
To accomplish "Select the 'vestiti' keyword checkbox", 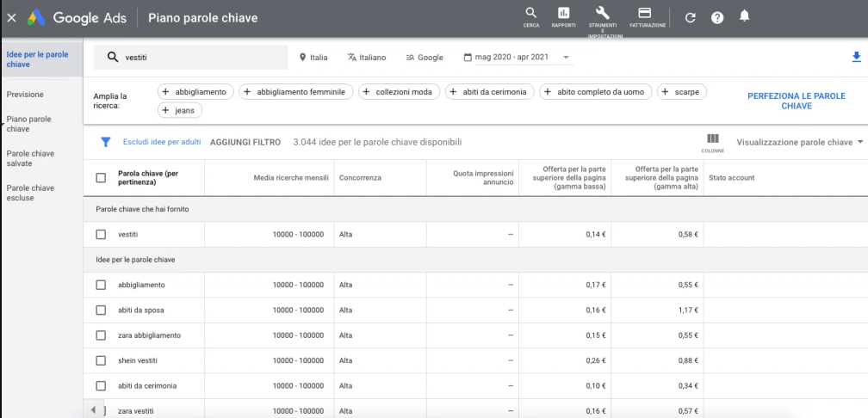I will point(101,234).
